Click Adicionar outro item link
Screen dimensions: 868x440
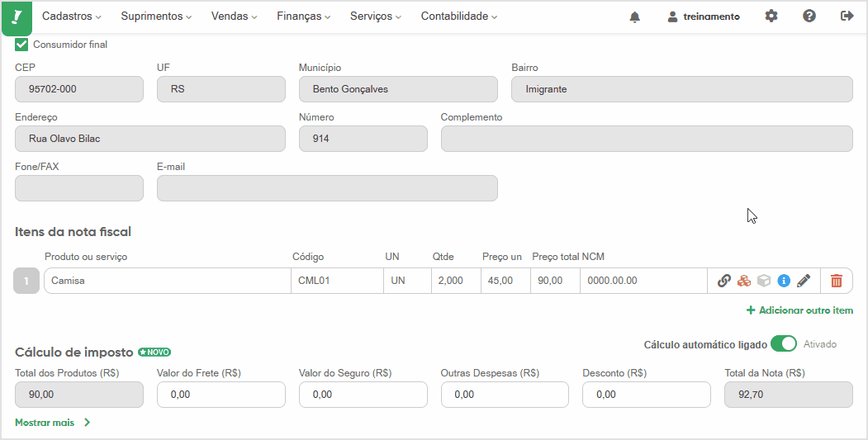tap(800, 310)
